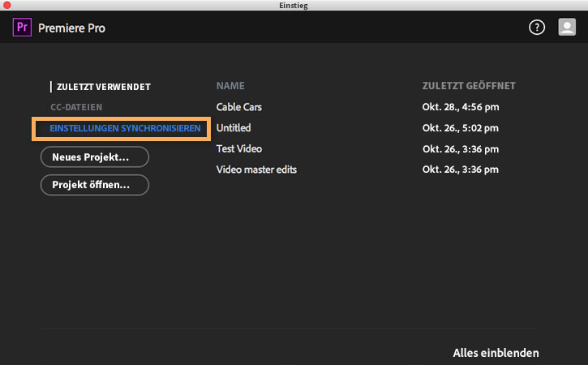Click the NAME column header

click(x=230, y=86)
